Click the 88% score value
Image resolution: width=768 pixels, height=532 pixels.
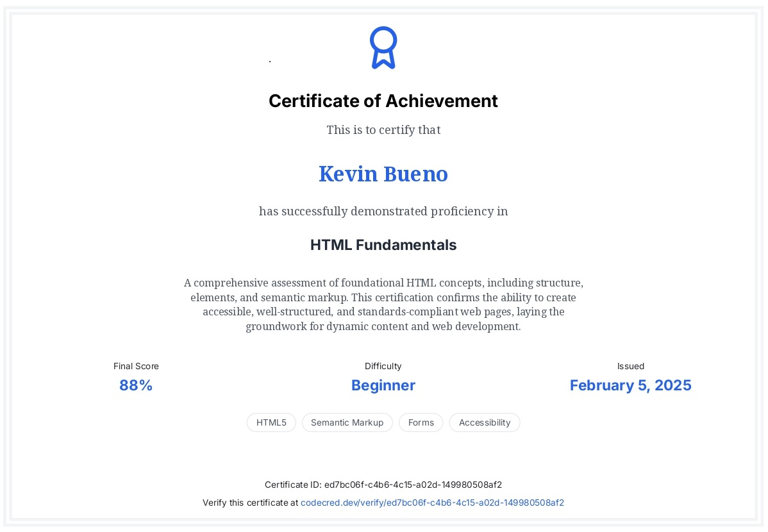[x=136, y=385]
